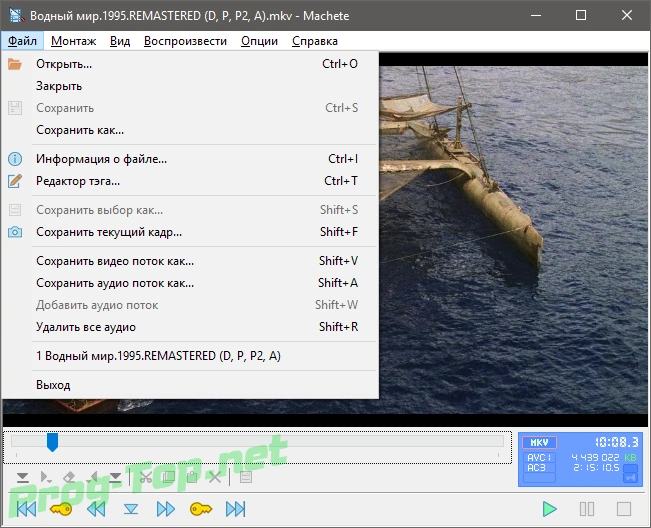
Task: Jump to the start of the video
Action: pos(26,509)
